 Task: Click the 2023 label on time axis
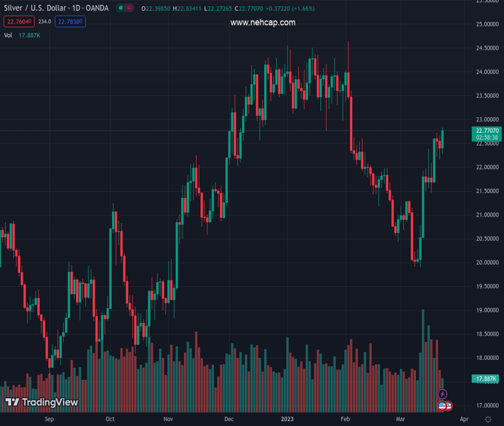[287, 420]
